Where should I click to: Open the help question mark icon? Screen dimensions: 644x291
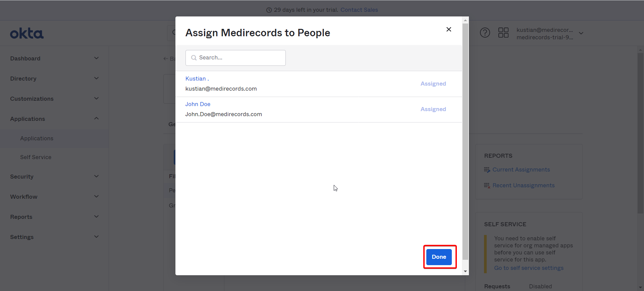(x=485, y=33)
